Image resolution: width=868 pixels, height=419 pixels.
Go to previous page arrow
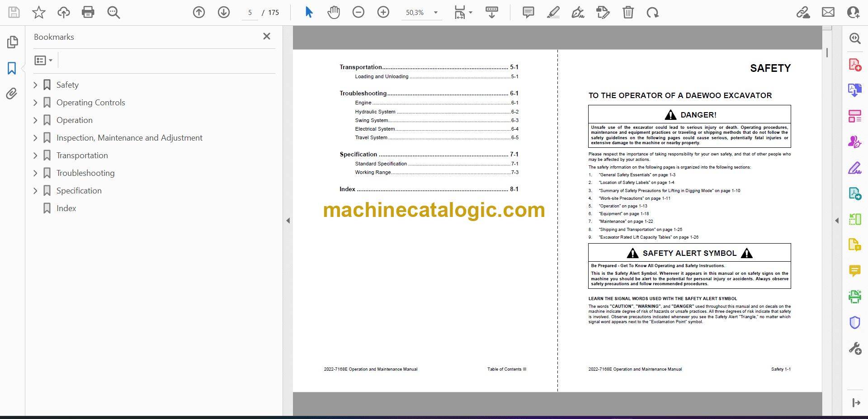point(199,12)
